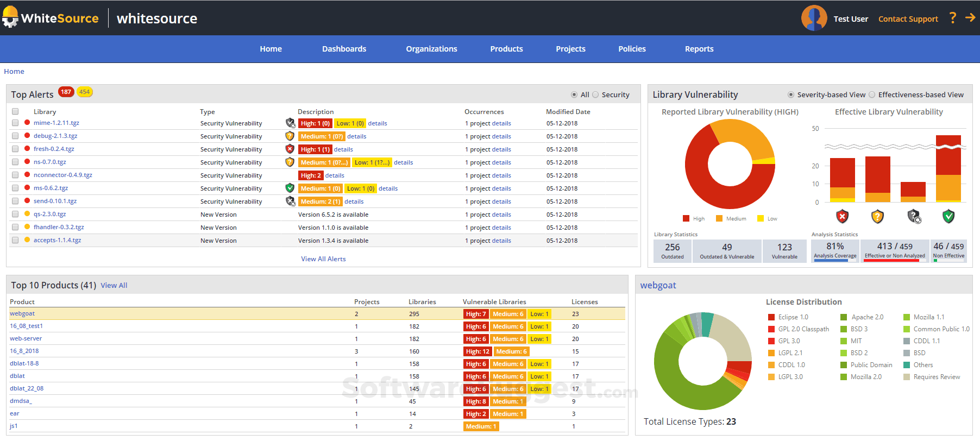Click the red X shield below the bar chart
Viewport: 980px width, 441px height.
click(842, 217)
